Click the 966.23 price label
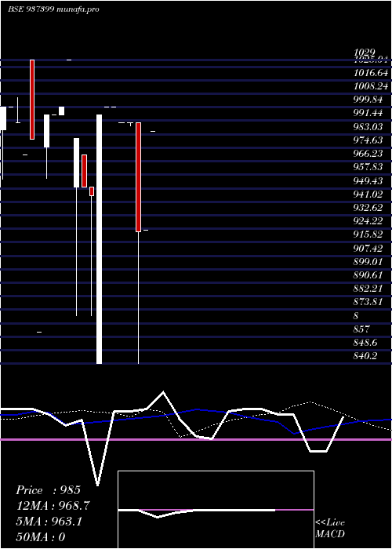392x549 pixels. (368, 154)
